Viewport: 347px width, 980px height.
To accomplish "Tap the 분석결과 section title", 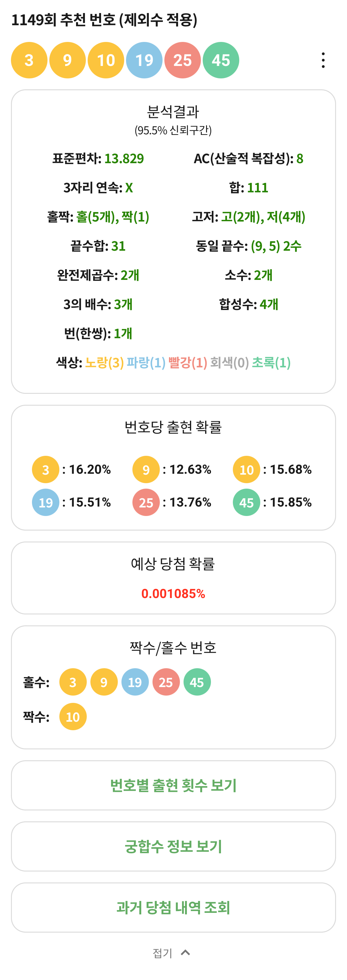I will 173,112.
